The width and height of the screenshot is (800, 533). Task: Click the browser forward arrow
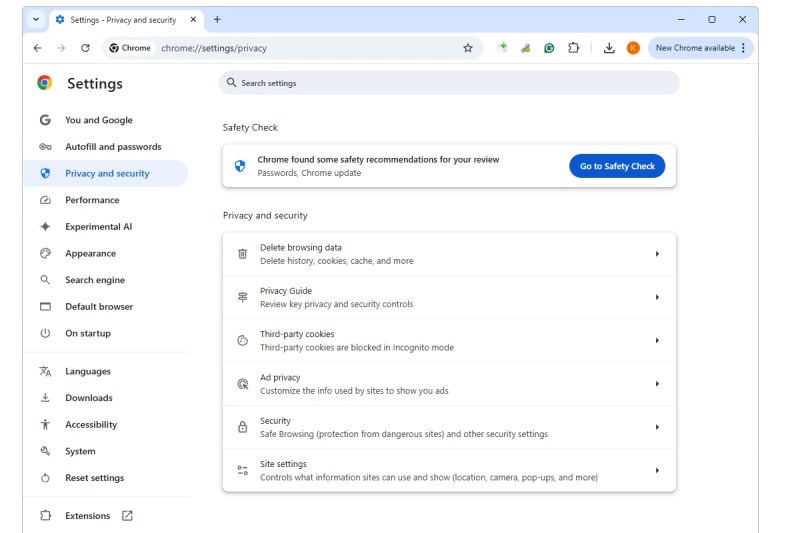(61, 48)
